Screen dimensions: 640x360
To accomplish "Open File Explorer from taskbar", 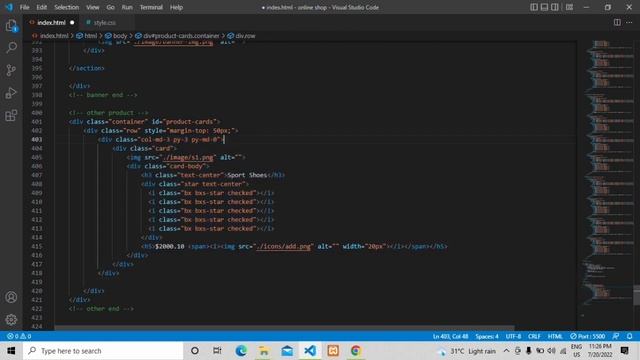I will [264, 351].
